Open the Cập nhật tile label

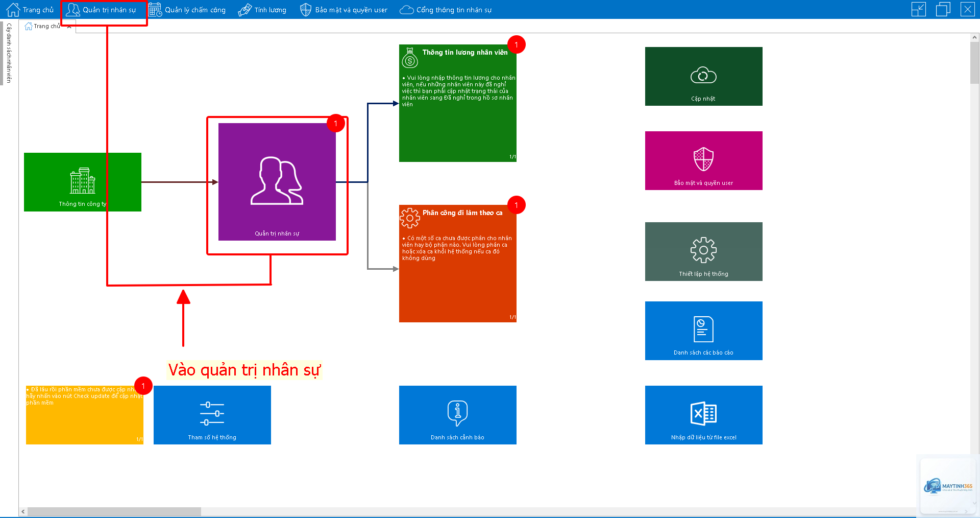click(703, 99)
